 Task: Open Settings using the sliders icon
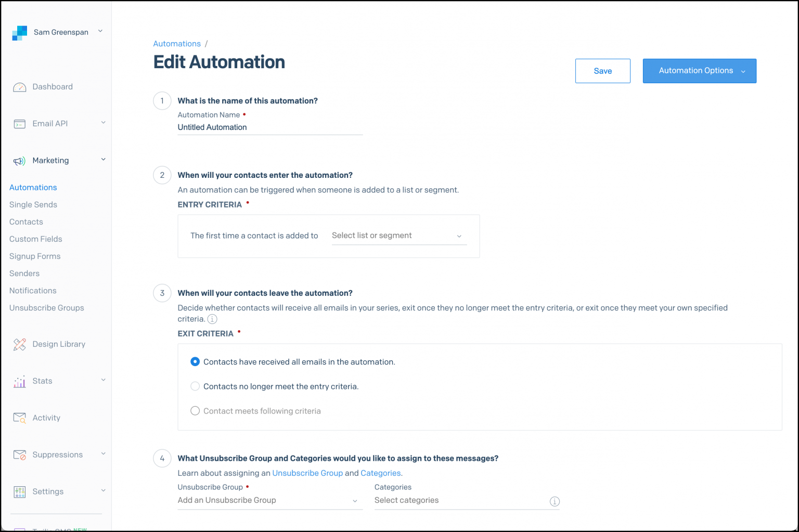tap(19, 491)
